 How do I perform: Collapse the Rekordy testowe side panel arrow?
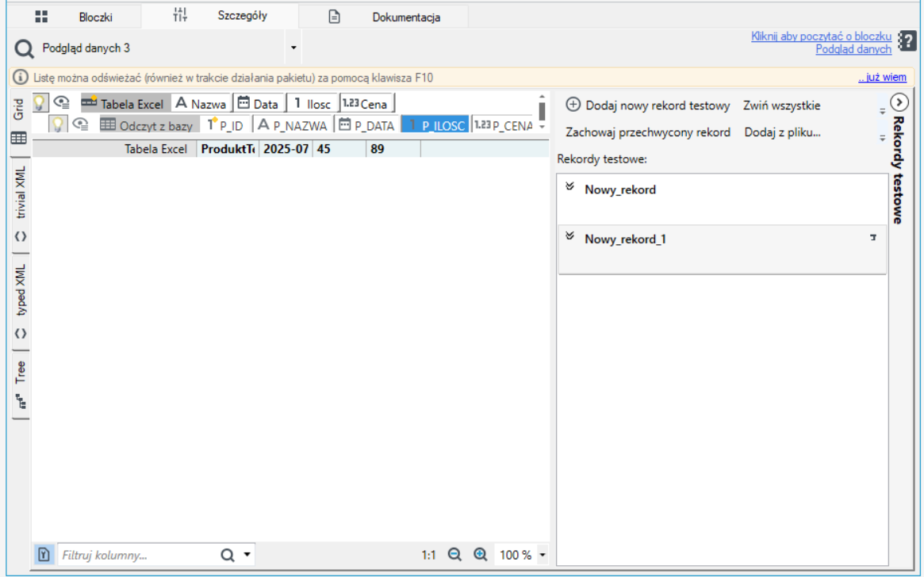pos(899,102)
